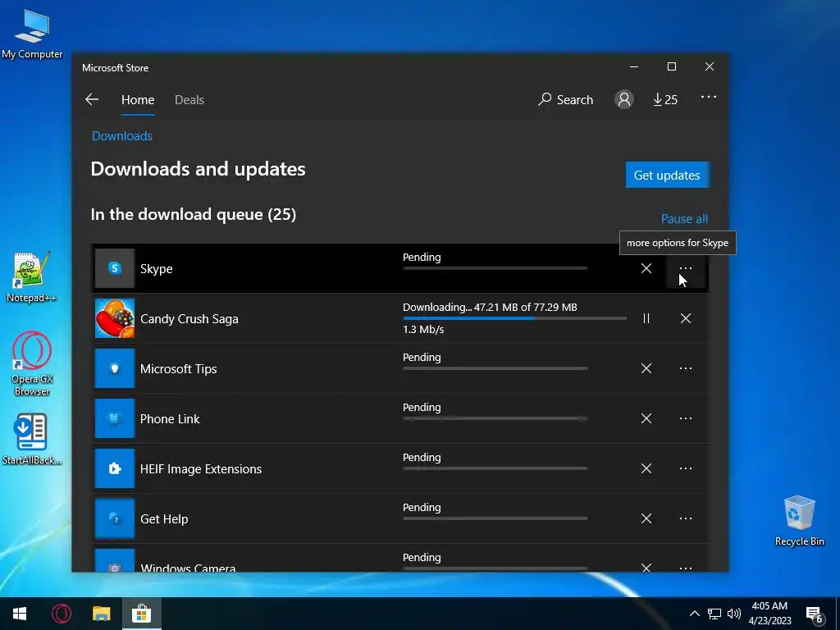Open notification center with 6 notifications
The image size is (840, 630).
tap(815, 614)
